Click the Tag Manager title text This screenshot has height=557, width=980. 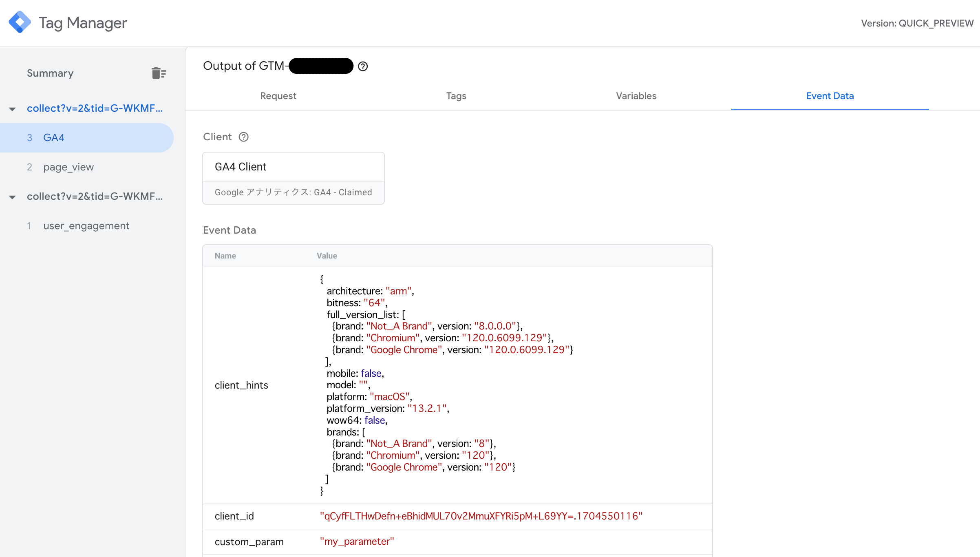click(x=83, y=23)
